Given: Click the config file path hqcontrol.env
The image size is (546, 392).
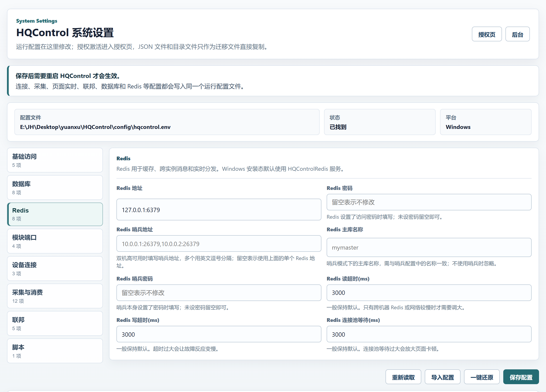Looking at the screenshot, I should [95, 127].
